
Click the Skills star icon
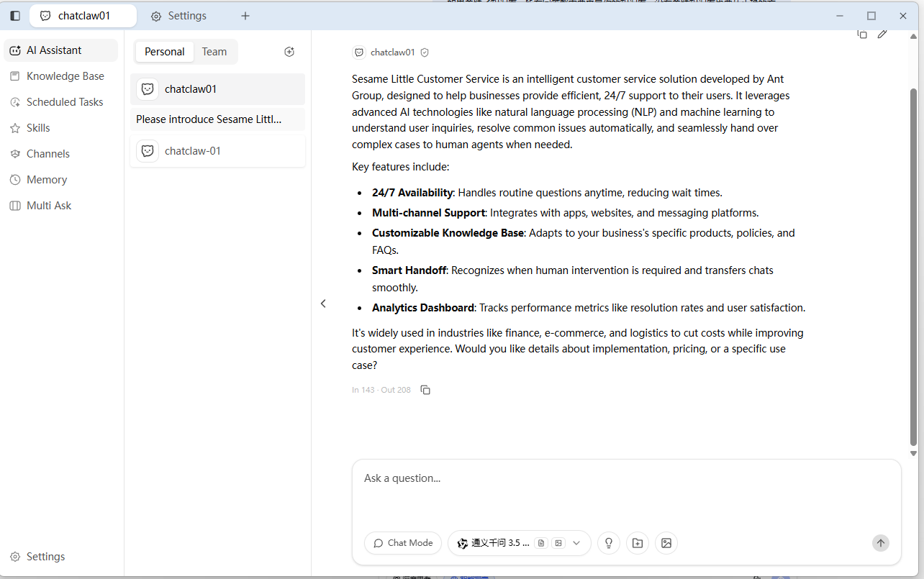click(15, 128)
